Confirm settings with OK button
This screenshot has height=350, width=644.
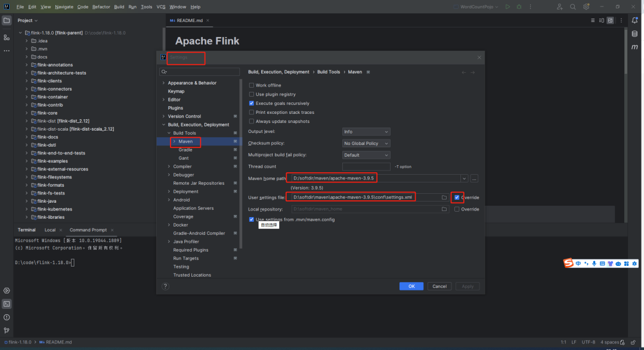(411, 286)
